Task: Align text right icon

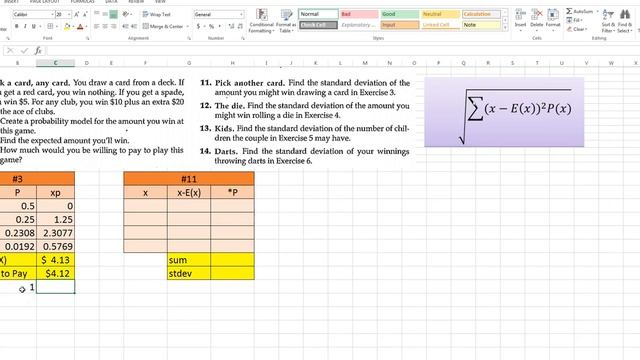Action: [x=114, y=27]
